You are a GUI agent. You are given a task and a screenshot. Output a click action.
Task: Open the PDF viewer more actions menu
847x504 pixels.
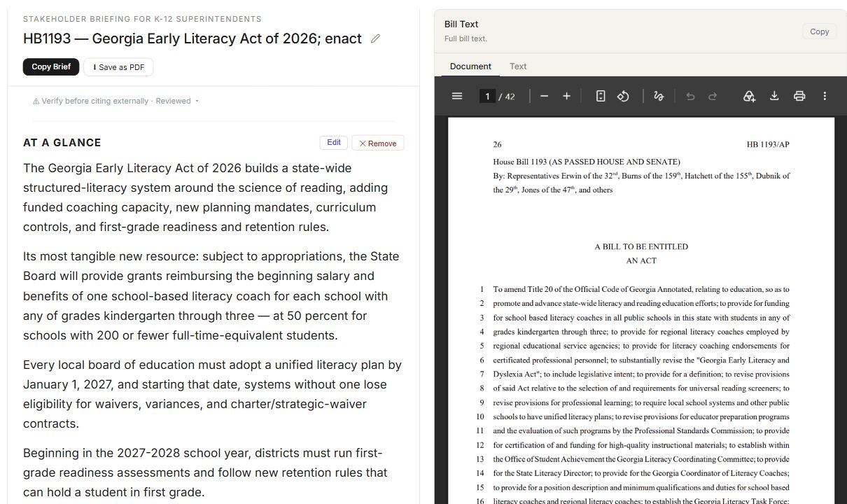825,96
